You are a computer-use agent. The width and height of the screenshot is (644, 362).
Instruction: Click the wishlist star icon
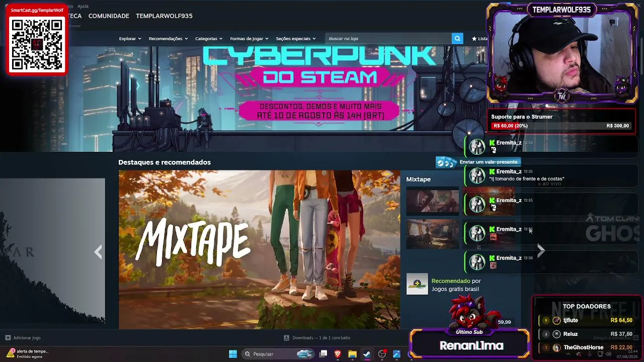(474, 39)
